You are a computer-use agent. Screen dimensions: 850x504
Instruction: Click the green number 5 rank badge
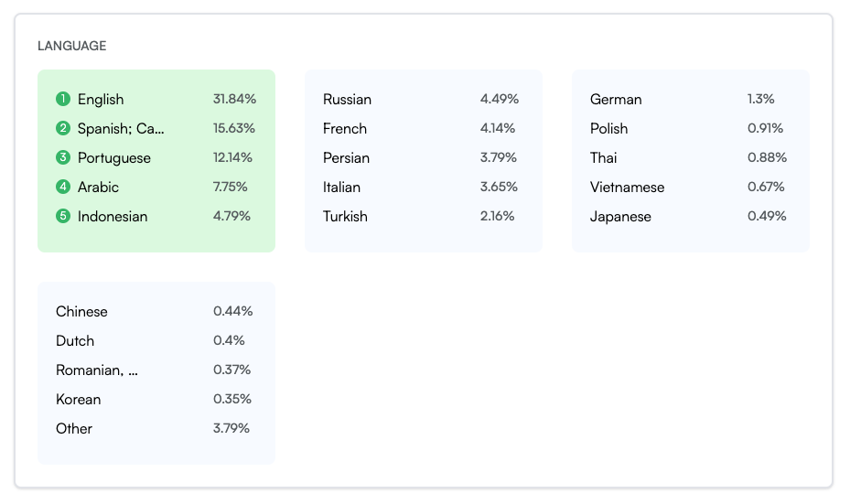(63, 216)
